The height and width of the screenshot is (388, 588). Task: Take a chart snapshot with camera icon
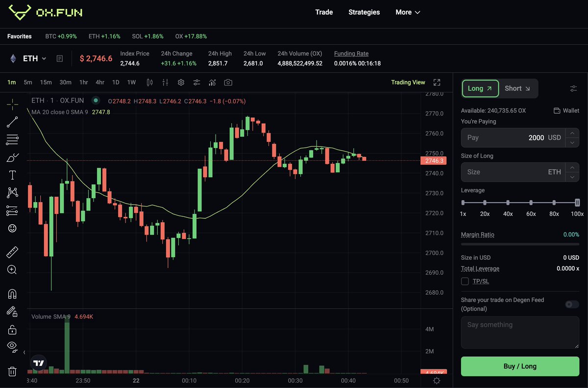pos(228,82)
